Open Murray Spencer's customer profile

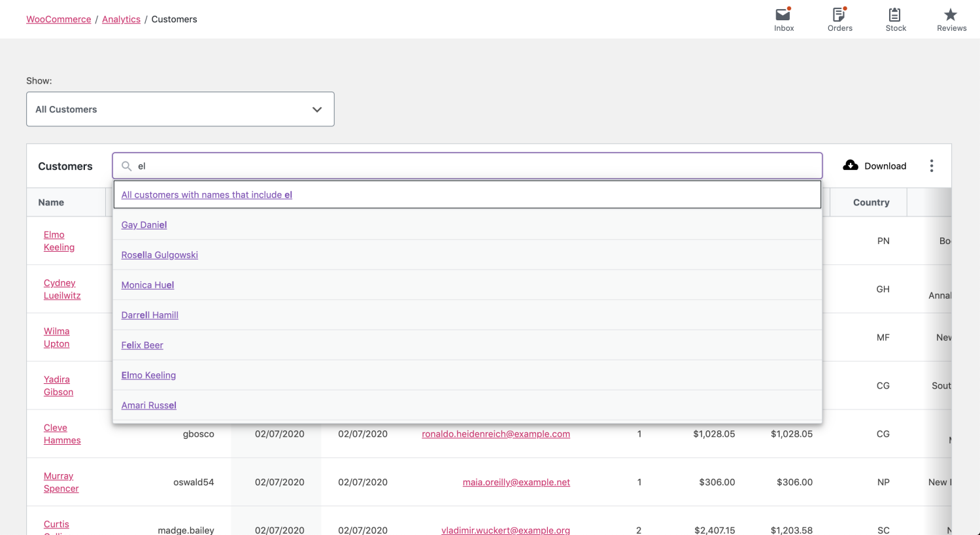(x=61, y=482)
